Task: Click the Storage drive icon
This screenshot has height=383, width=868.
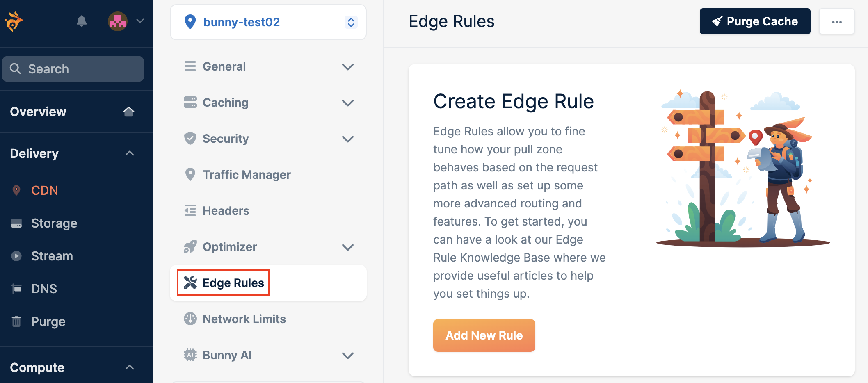Action: (16, 223)
